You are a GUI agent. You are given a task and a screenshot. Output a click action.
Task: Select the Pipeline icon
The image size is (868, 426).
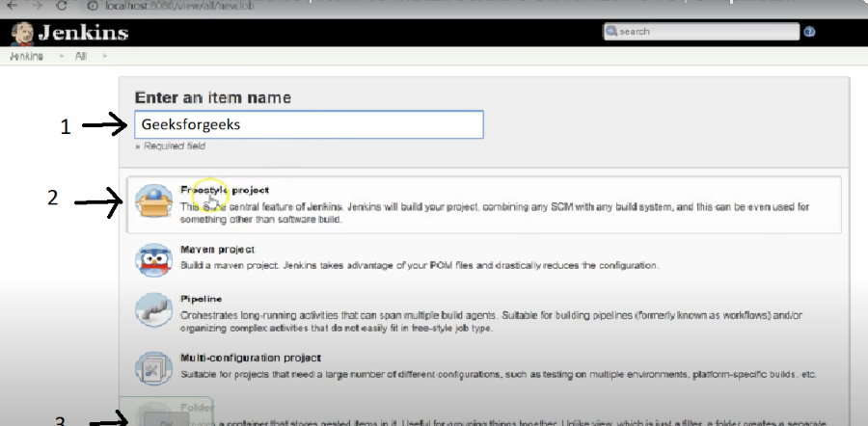(x=153, y=310)
